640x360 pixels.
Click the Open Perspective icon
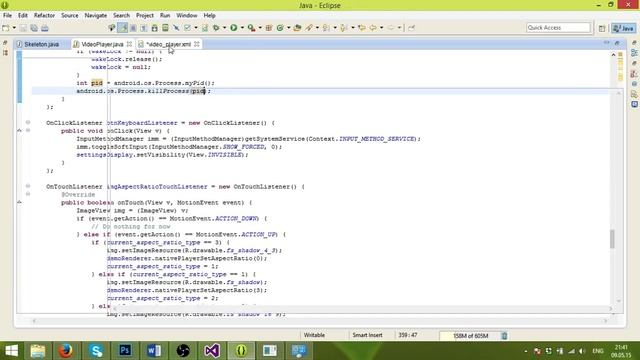[x=602, y=28]
